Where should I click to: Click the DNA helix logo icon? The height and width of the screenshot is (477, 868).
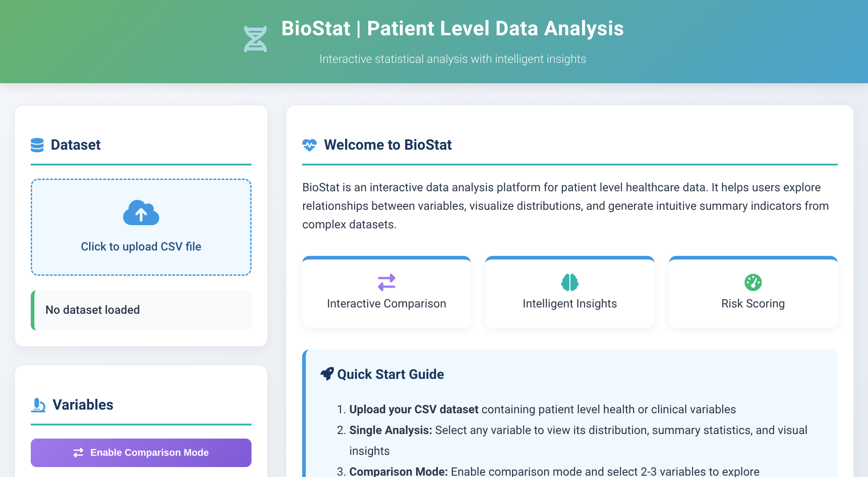tap(255, 39)
